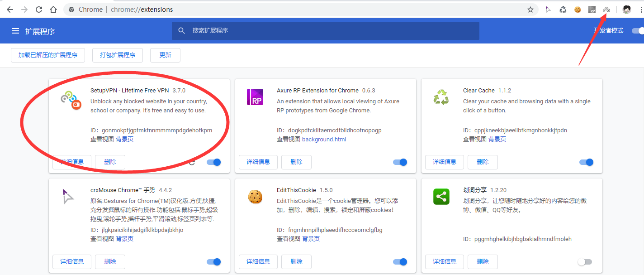Go back with the browser back arrow
The height and width of the screenshot is (275, 644).
[x=9, y=10]
